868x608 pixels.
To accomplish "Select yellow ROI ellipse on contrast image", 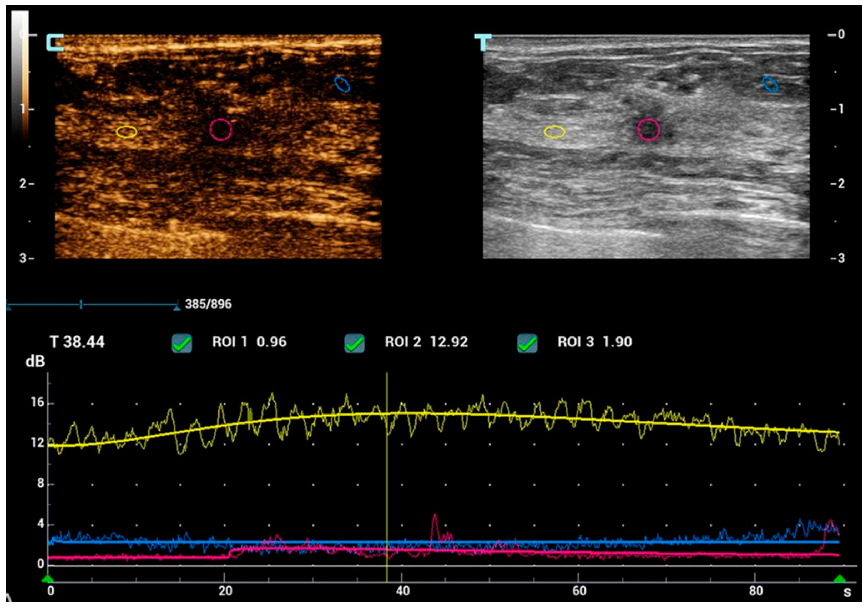I will coord(127,131).
